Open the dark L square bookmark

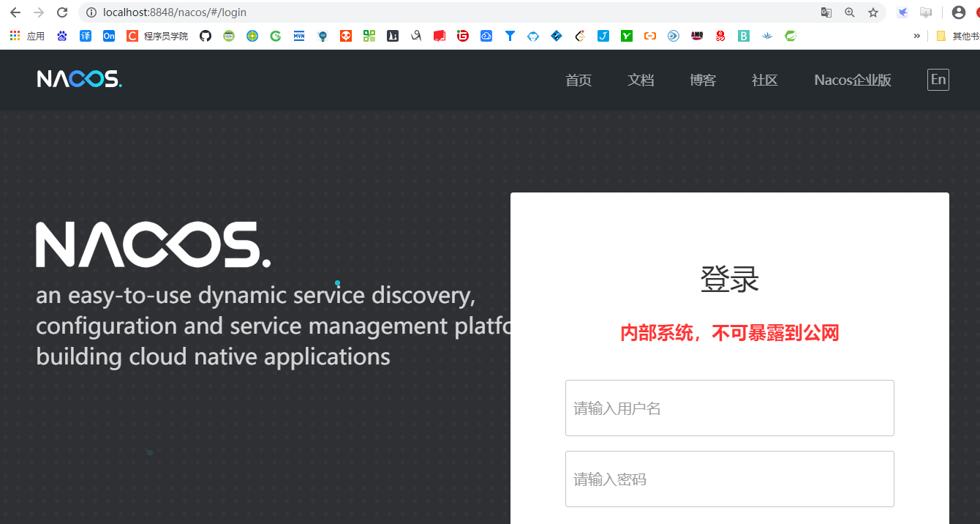[x=393, y=36]
